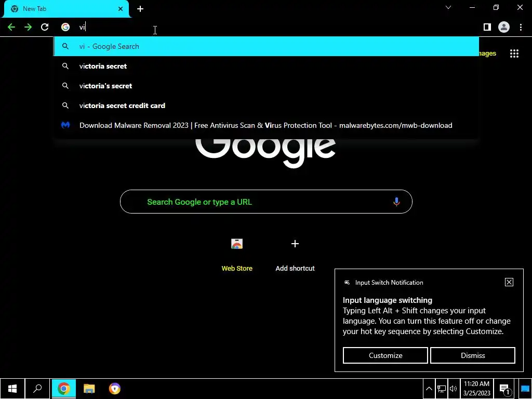Click the Malwarebytes icon in suggestions
The image size is (532, 399).
pyautogui.click(x=65, y=125)
